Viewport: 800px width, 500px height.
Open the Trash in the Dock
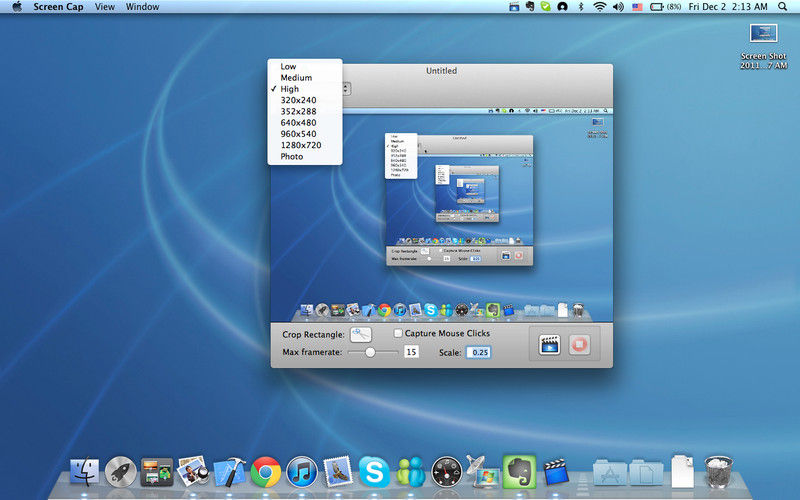click(718, 471)
